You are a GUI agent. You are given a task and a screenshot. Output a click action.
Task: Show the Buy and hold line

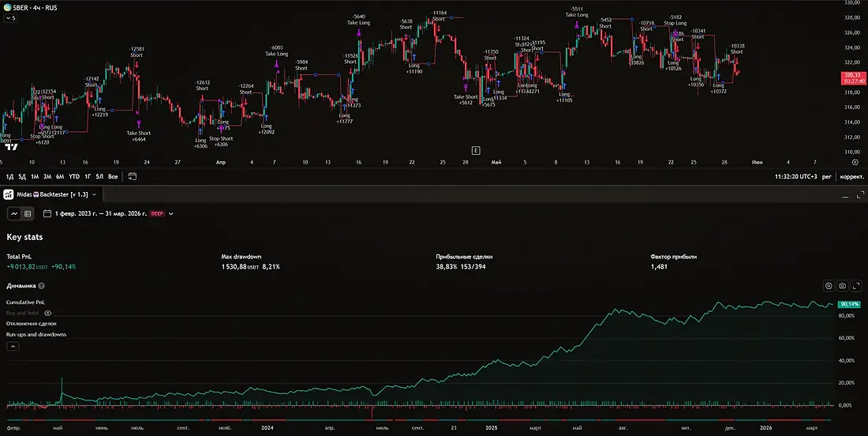[47, 313]
